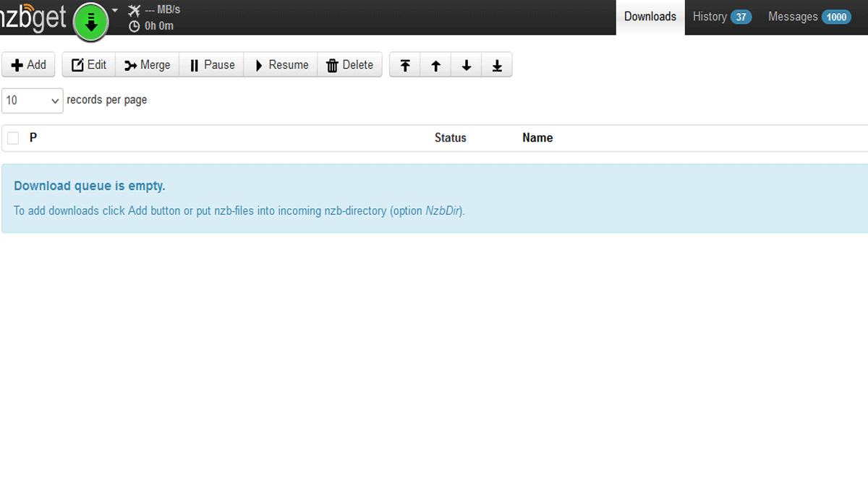Viewport: 868px width, 488px height.
Task: Move selected item to top of queue
Action: 405,65
